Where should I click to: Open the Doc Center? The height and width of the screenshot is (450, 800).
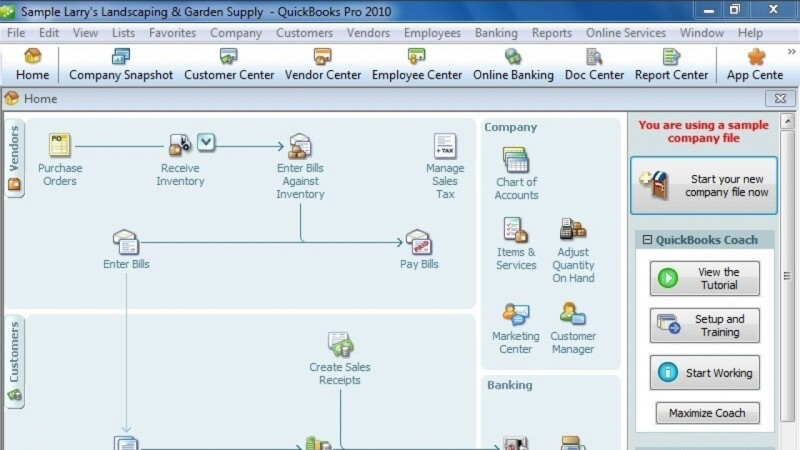[x=594, y=65]
